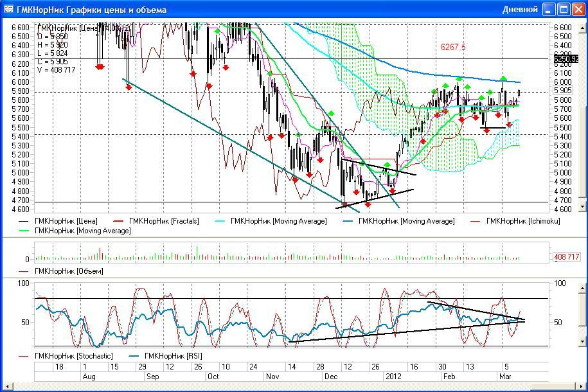Click the price chart's scroll-up arrow
This screenshot has height=392, width=588.
pos(582,28)
